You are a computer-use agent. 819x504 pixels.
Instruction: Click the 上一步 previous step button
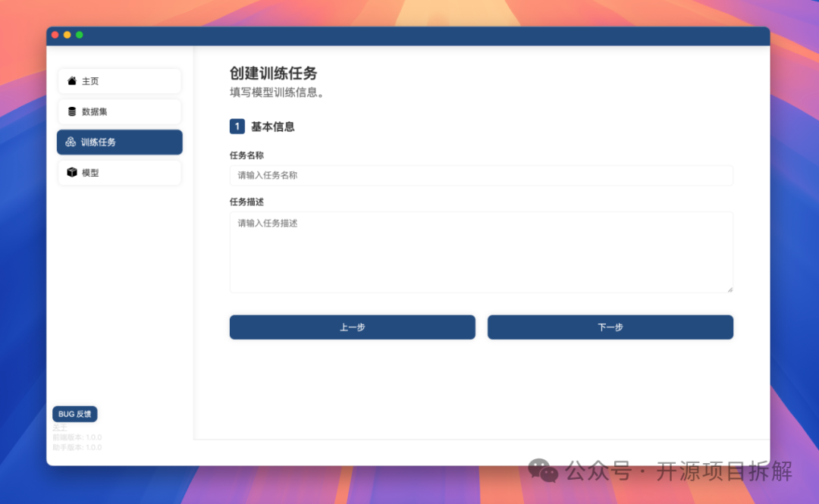click(352, 327)
